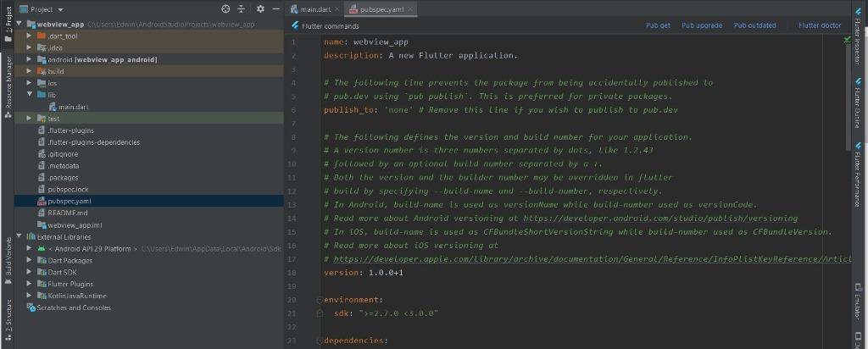868x349 pixels.
Task: Expand Dart Packages node arrow
Action: [30, 261]
